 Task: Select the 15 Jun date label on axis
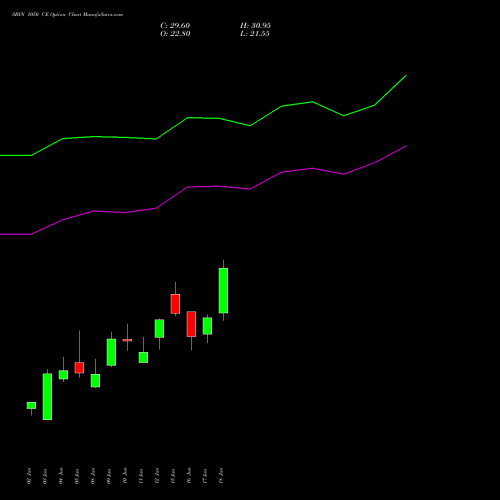[x=173, y=476]
